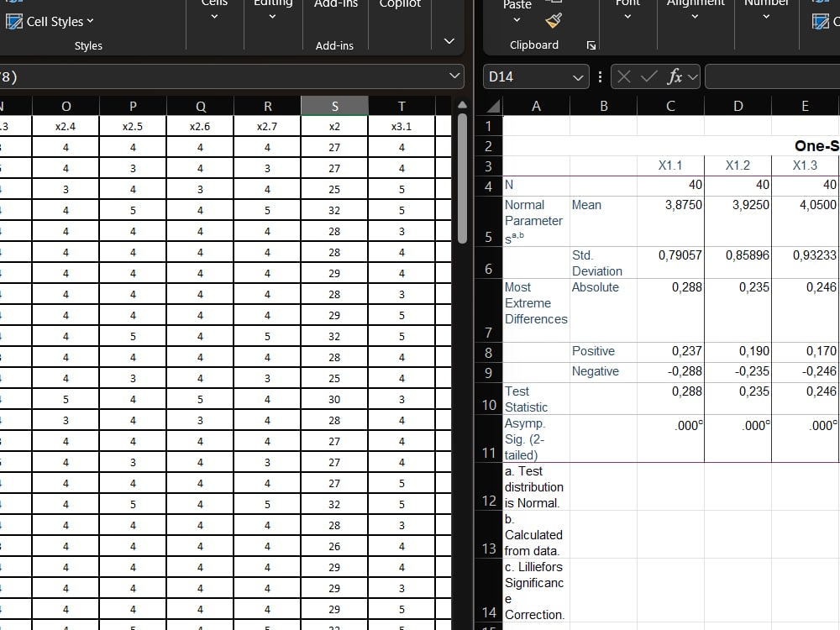The width and height of the screenshot is (840, 630).
Task: Select the Format Painter brush icon
Action: point(554,20)
